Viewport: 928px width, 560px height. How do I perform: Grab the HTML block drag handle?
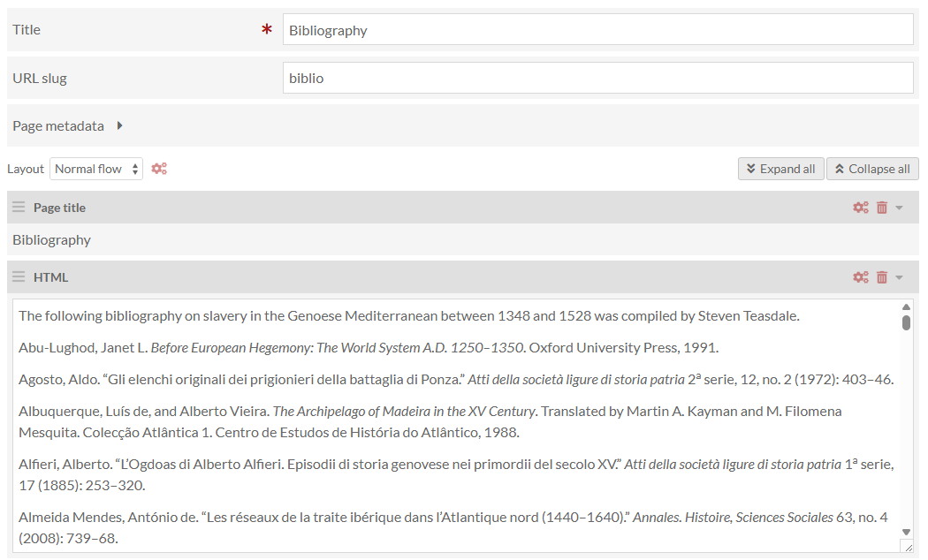tap(19, 277)
